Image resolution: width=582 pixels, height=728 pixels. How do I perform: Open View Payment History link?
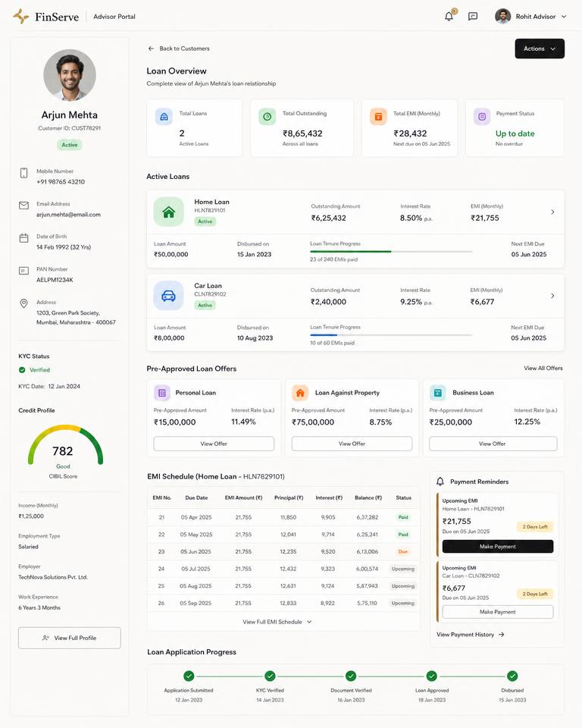click(470, 634)
